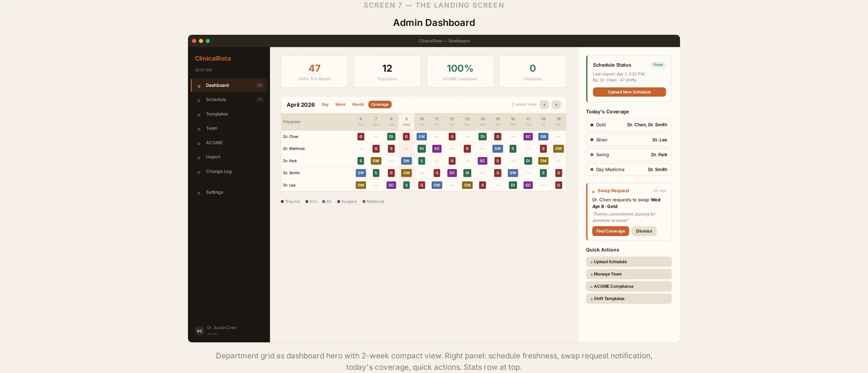Switch calendar to Month view

tap(358, 105)
